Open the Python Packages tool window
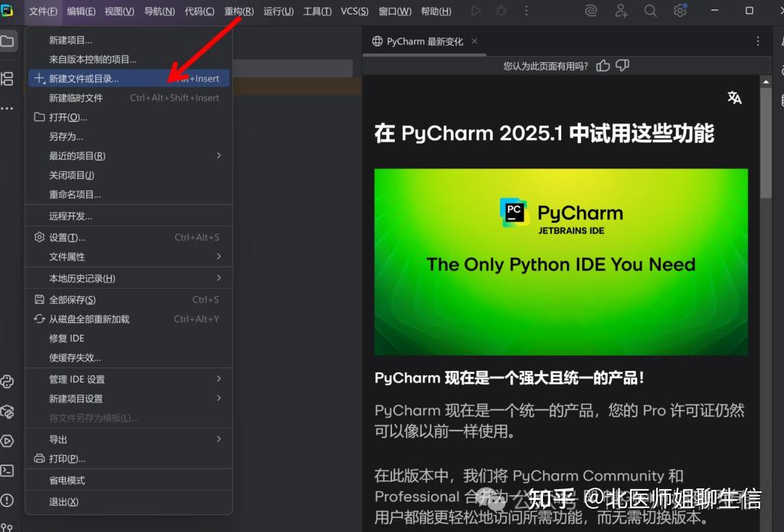Image resolution: width=784 pixels, height=532 pixels. 9,412
